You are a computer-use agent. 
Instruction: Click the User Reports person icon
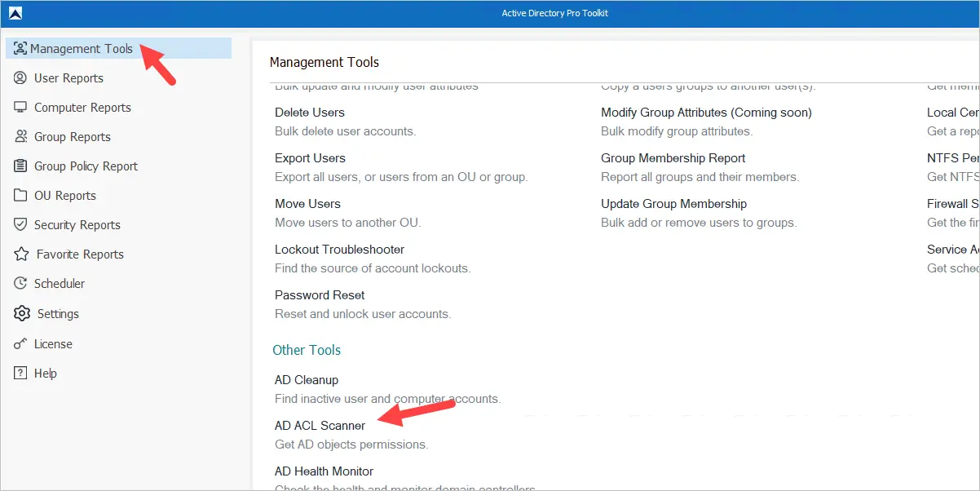(x=20, y=78)
